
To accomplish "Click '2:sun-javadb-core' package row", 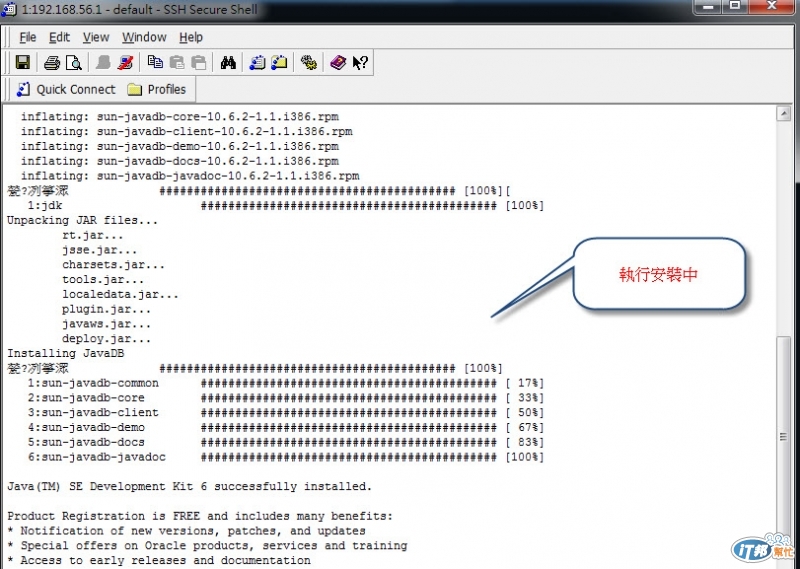I will tap(286, 398).
